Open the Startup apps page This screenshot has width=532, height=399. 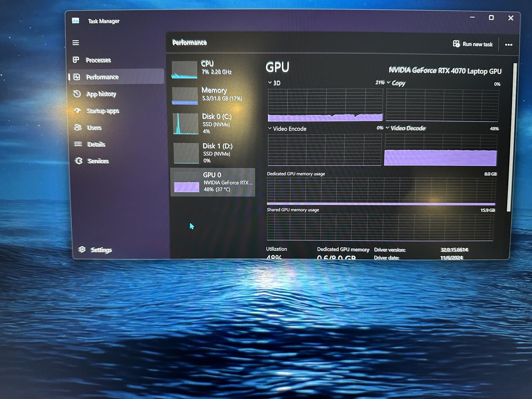(x=117, y=110)
